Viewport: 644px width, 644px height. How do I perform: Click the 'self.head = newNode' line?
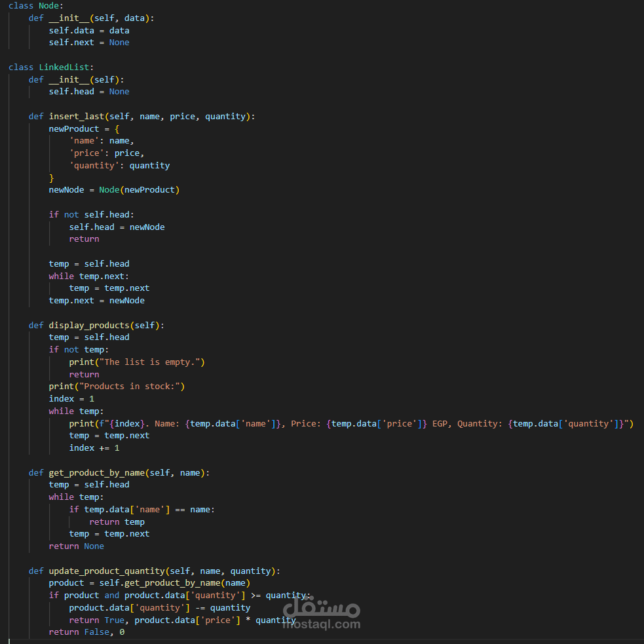click(x=117, y=227)
